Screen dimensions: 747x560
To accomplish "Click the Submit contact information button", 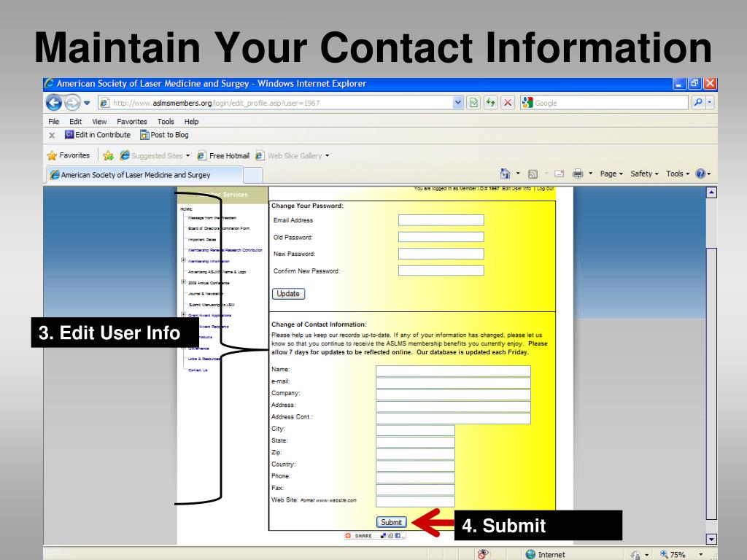I will (392, 522).
